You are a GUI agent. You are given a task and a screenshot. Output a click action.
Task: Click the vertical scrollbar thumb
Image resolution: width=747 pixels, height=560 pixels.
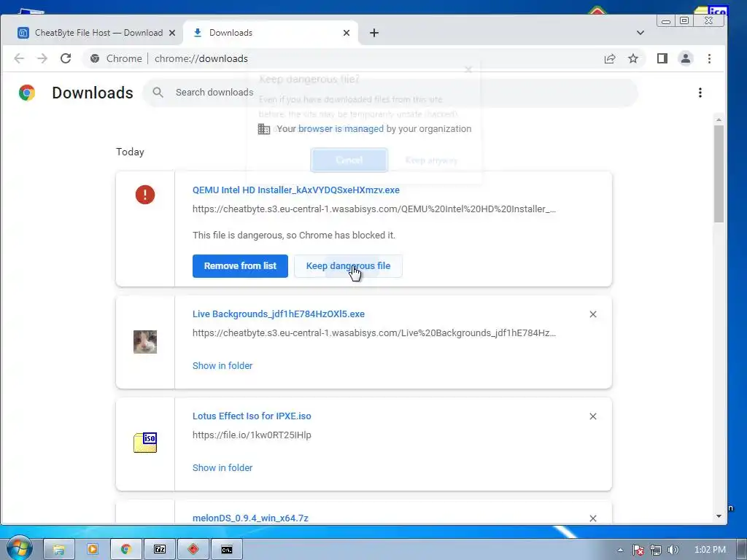pos(719,174)
